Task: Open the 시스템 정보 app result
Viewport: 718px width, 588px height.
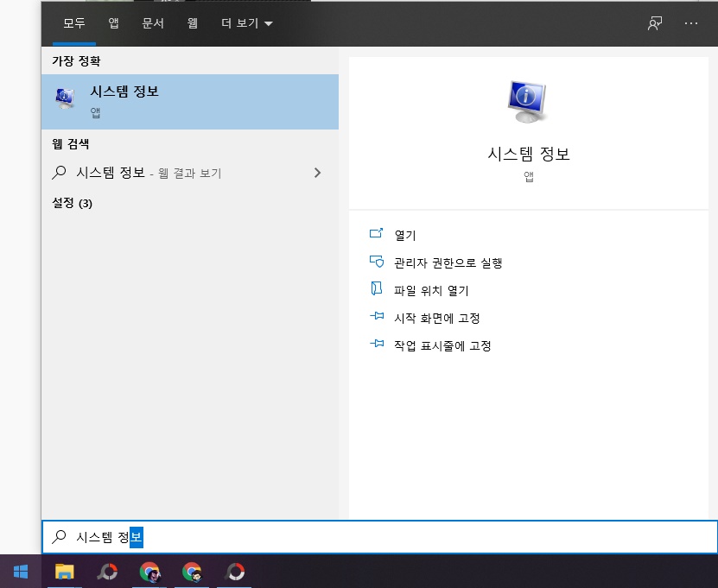Action: (x=189, y=102)
